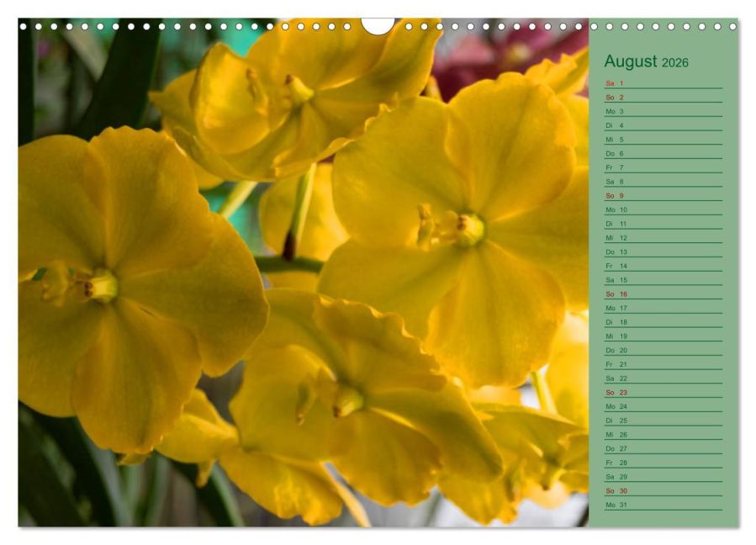This screenshot has width=756, height=545.
Task: Click the So 9 Sunday entry
Action: (x=663, y=196)
